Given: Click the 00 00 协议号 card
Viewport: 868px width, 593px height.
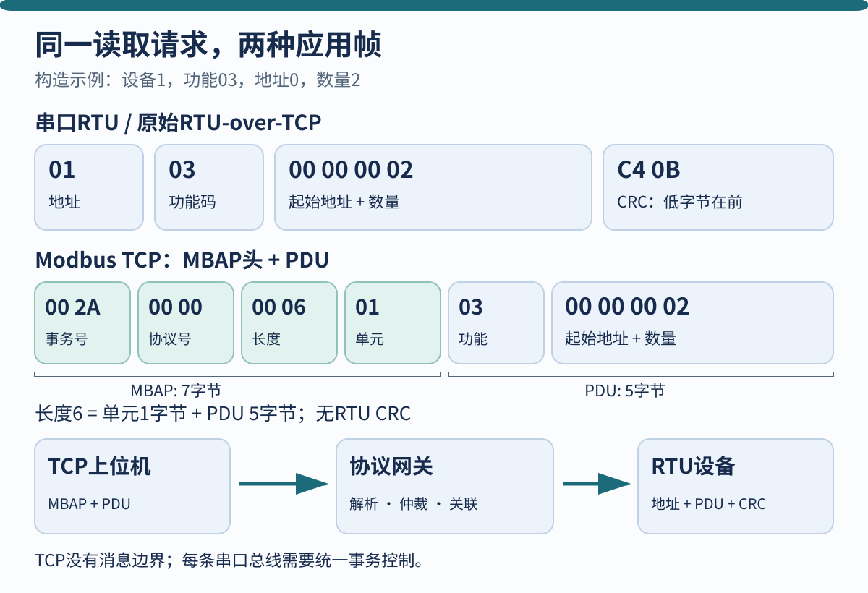Looking at the screenshot, I should pyautogui.click(x=186, y=323).
